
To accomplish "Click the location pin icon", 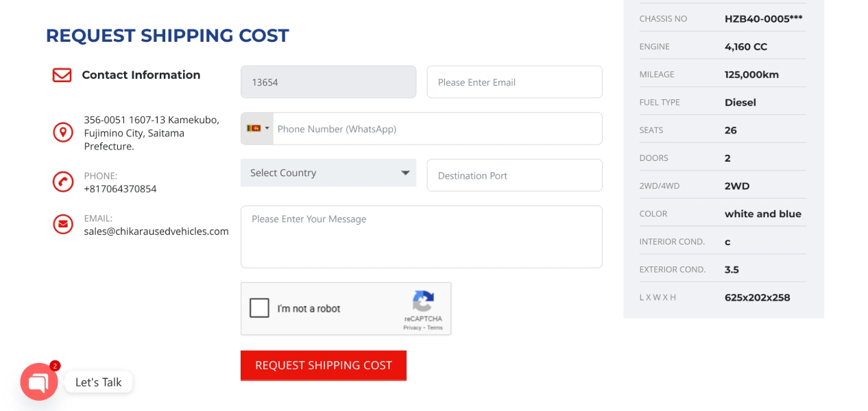I will pos(63,132).
